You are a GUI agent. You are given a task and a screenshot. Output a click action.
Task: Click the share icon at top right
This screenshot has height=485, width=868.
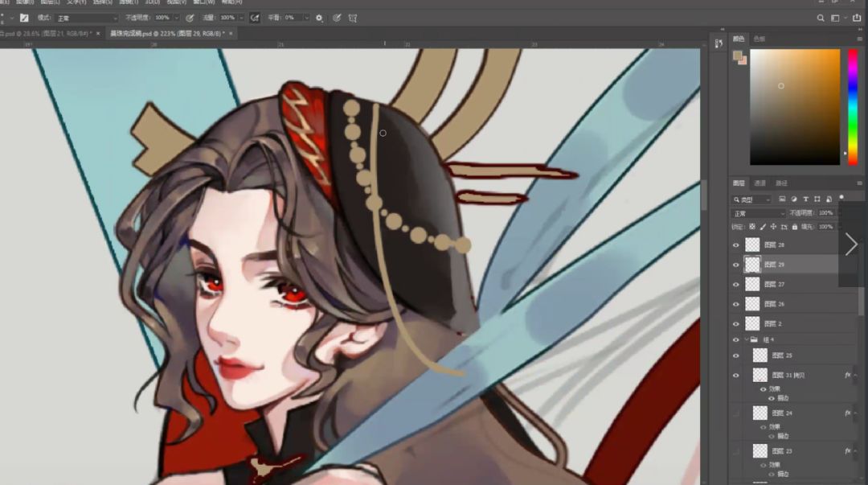pos(857,18)
